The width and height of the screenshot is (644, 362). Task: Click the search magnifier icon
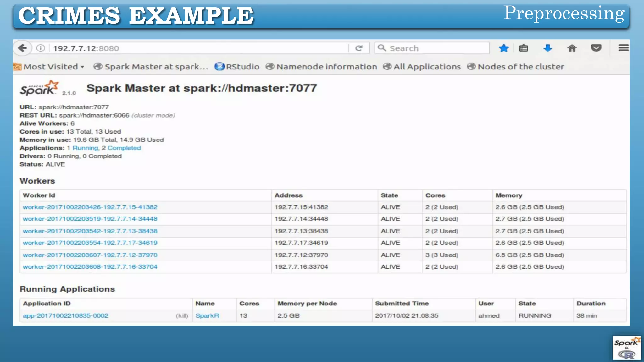pos(382,48)
